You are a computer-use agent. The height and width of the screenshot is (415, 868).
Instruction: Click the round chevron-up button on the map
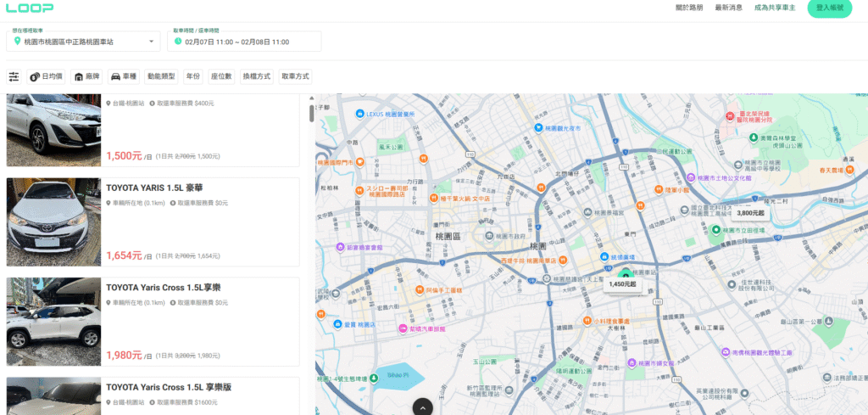(x=422, y=407)
